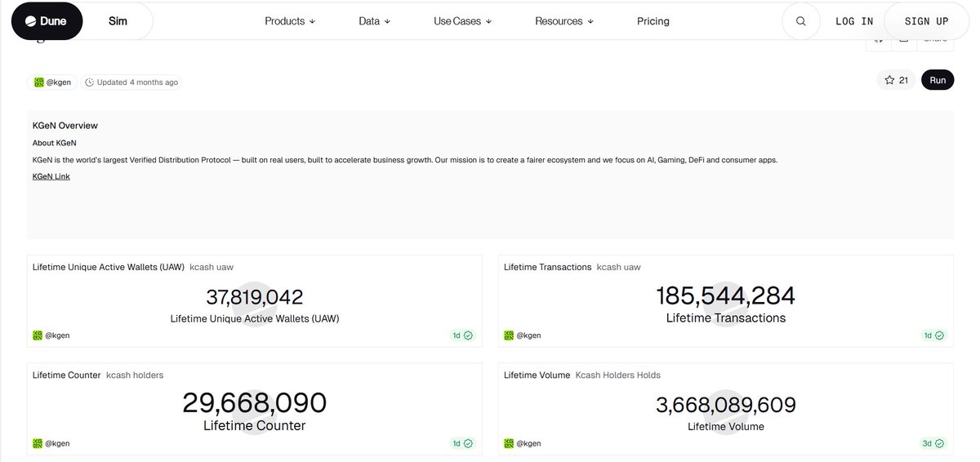Image resolution: width=980 pixels, height=462 pixels.
Task: Click kcash uaw label beside Lifetime Transactions
Action: [x=619, y=267]
